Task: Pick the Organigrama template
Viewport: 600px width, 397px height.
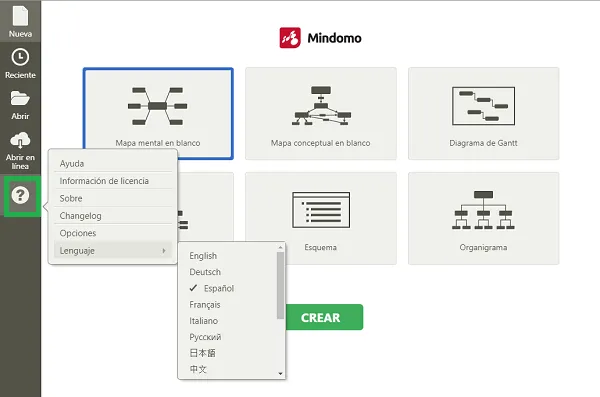Action: pos(483,218)
